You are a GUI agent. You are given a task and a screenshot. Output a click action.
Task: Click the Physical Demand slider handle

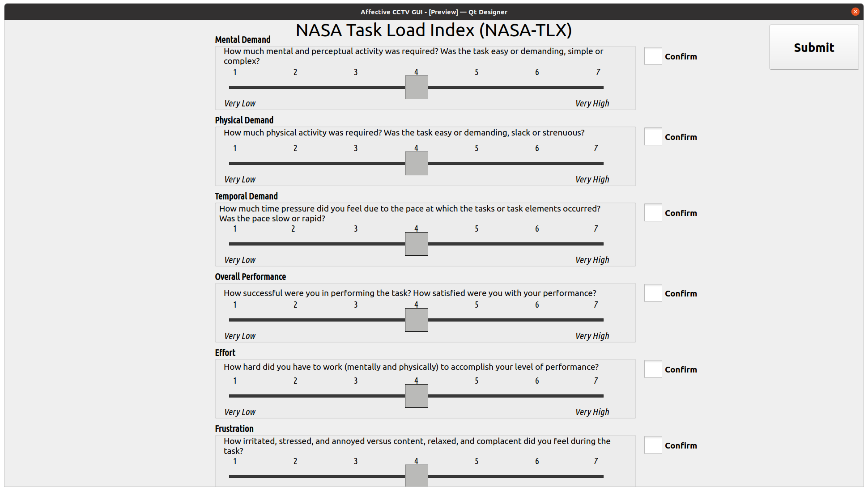click(x=416, y=163)
